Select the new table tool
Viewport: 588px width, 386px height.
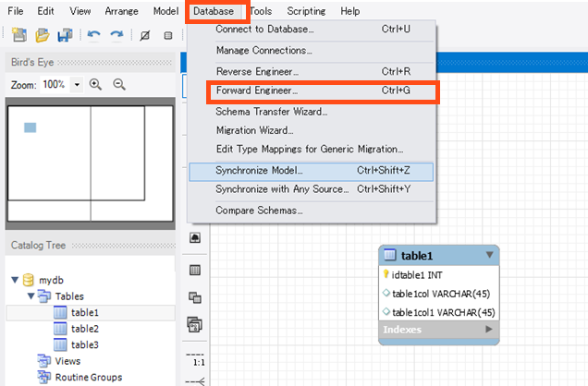point(195,270)
